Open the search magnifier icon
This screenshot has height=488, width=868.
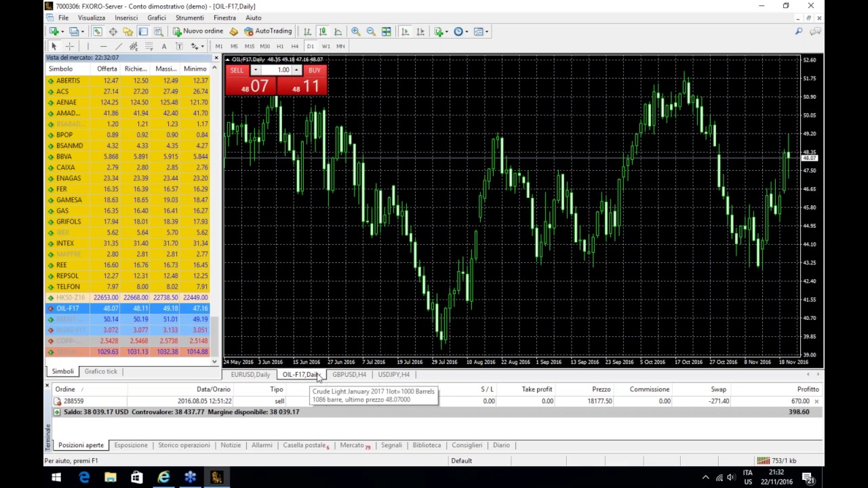coord(799,31)
